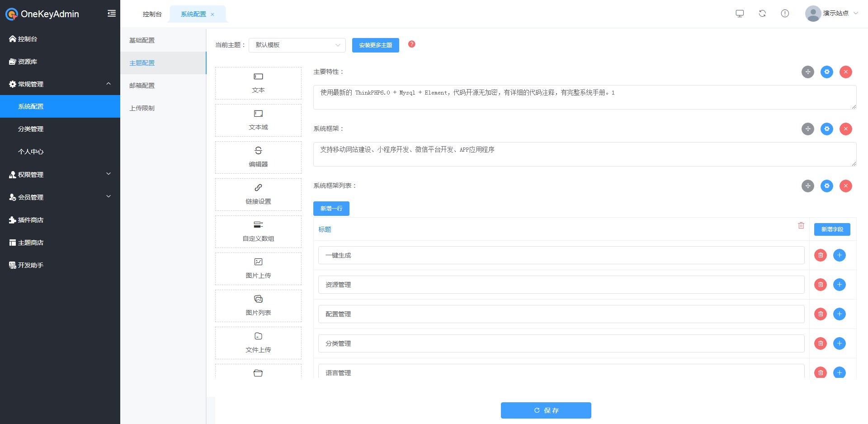Open settings gear for 系统框架列表
Viewport: 868px width, 424px height.
coord(827,186)
